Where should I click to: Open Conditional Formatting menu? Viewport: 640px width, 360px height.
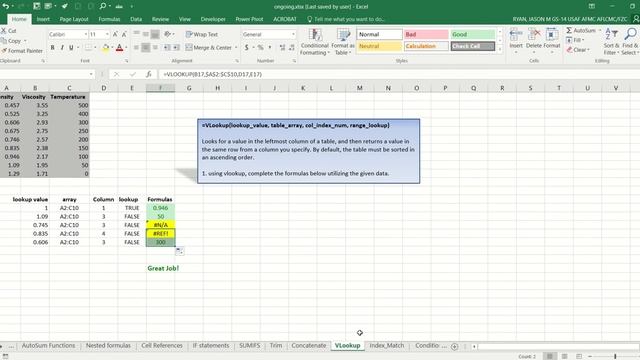tap(314, 42)
